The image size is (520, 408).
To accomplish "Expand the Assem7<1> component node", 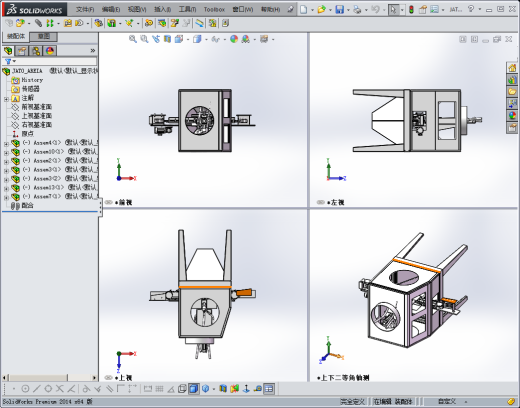I will (x=6, y=198).
